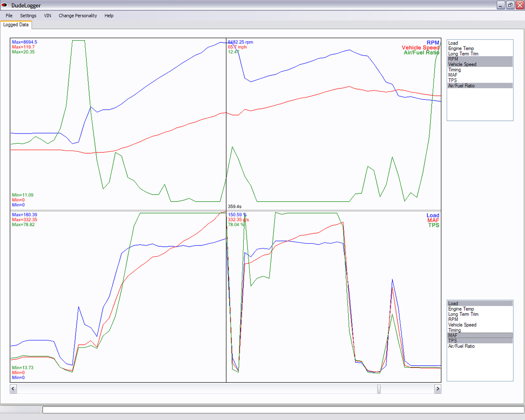Open the Help menu

(x=109, y=15)
